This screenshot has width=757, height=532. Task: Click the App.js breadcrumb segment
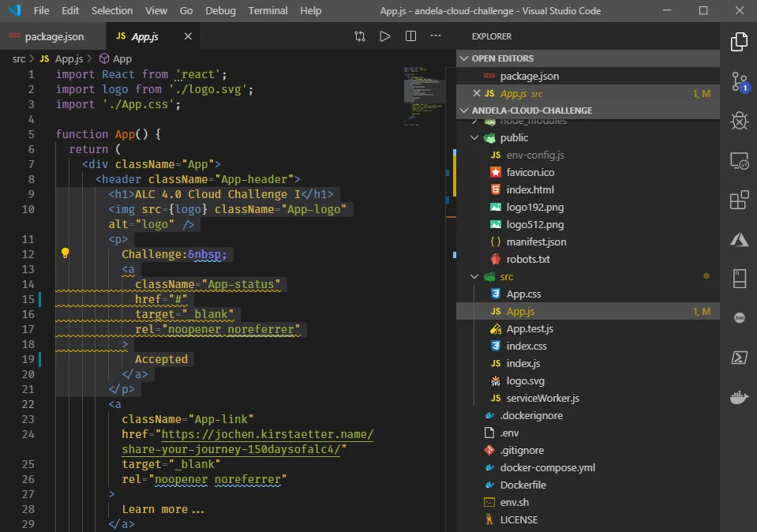pyautogui.click(x=62, y=59)
